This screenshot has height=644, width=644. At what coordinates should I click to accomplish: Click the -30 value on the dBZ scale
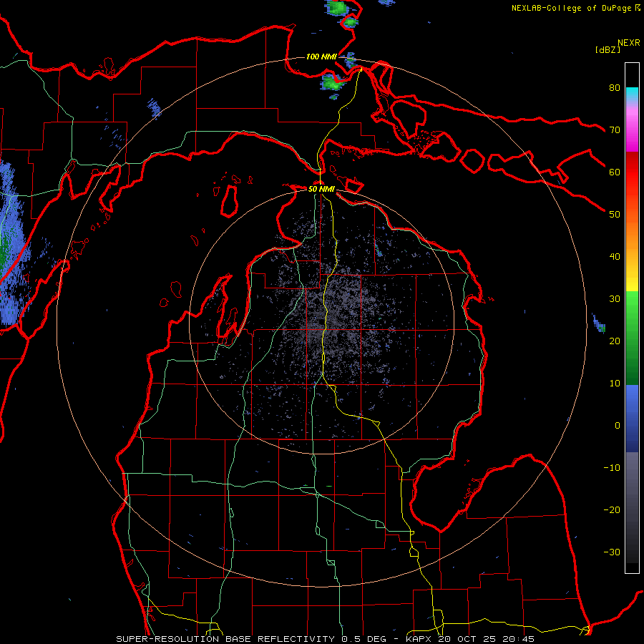pos(612,552)
